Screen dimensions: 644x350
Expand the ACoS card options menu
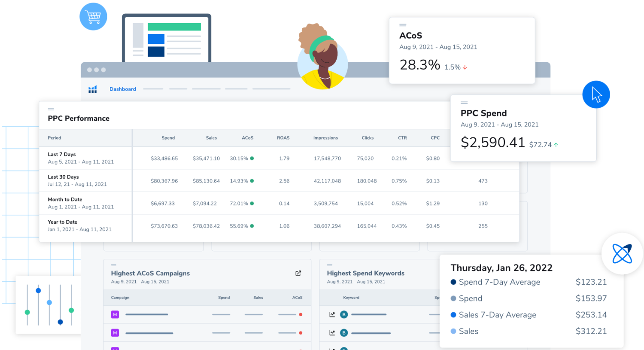coord(402,24)
